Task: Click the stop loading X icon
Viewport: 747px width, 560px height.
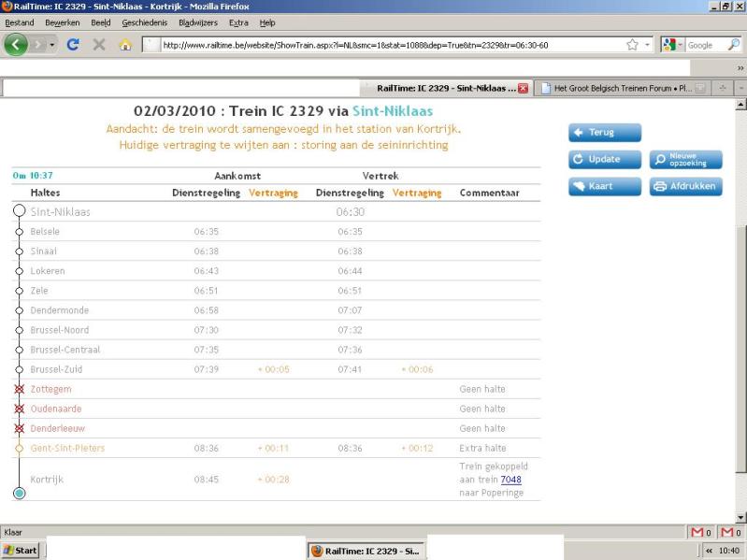Action: coord(99,44)
